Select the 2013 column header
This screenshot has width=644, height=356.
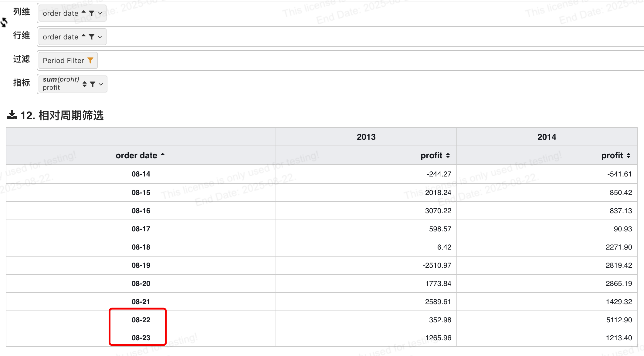[x=366, y=137]
